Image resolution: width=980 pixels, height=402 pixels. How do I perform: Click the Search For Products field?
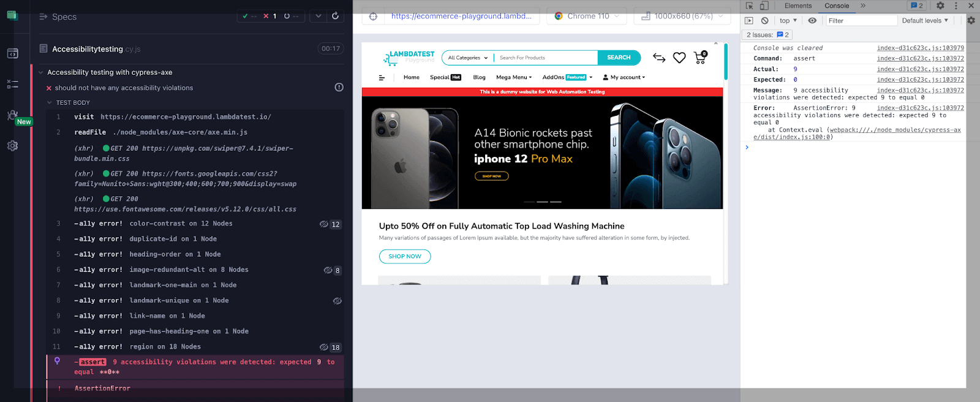(x=545, y=58)
